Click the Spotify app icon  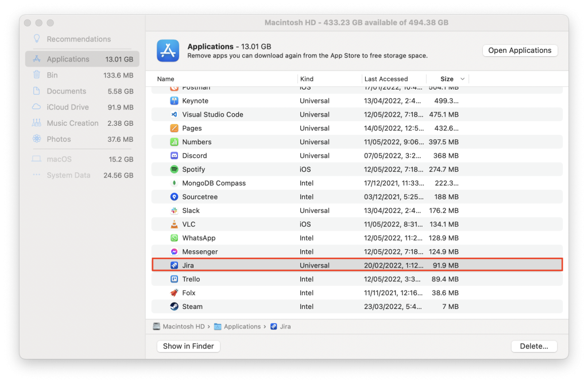pos(174,169)
